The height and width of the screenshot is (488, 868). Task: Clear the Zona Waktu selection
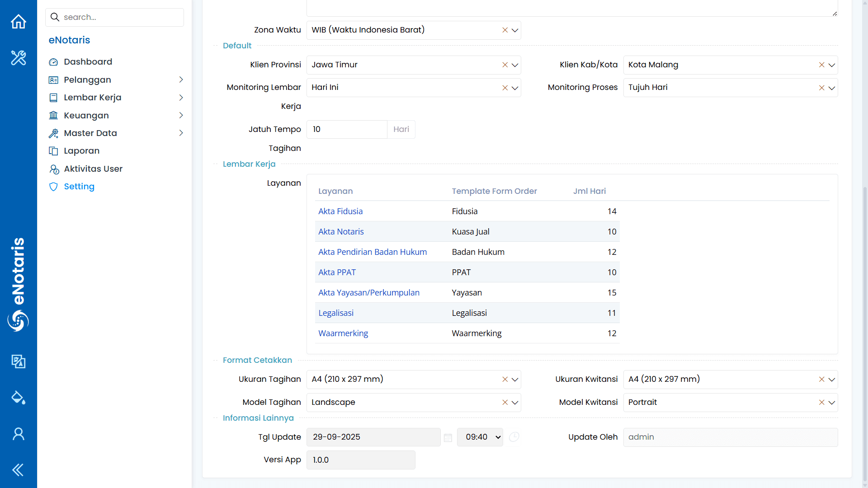pos(505,30)
